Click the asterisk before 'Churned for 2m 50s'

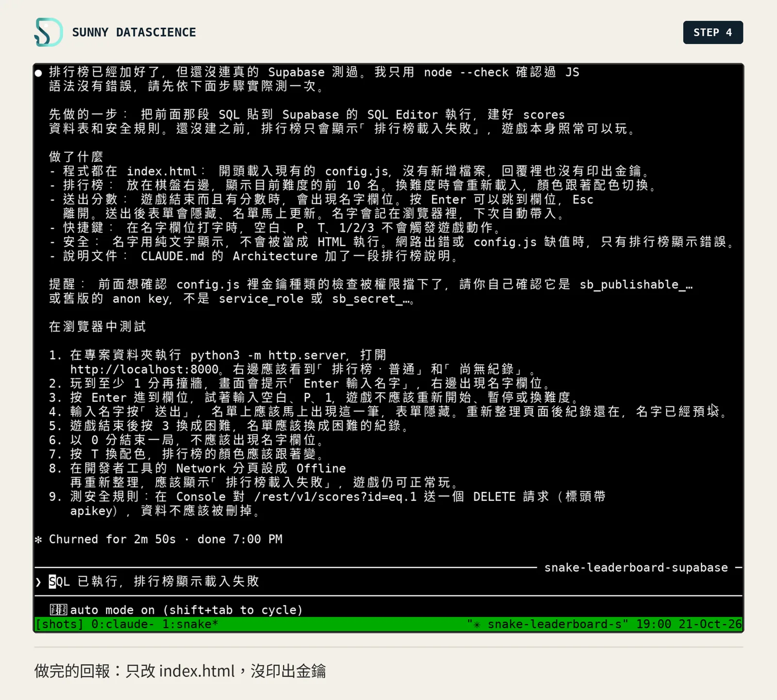38,539
